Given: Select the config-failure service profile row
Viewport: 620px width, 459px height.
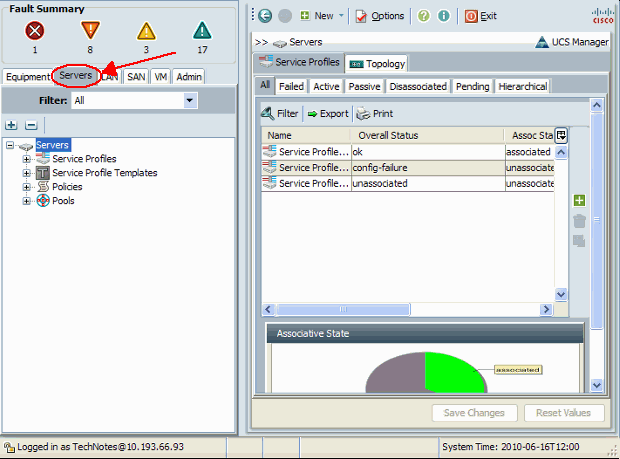Looking at the screenshot, I should (x=408, y=168).
